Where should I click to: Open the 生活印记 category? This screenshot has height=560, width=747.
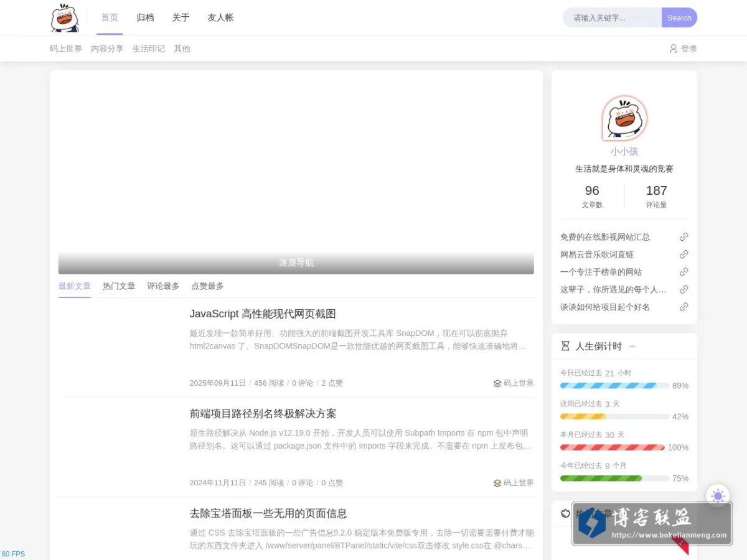click(149, 49)
